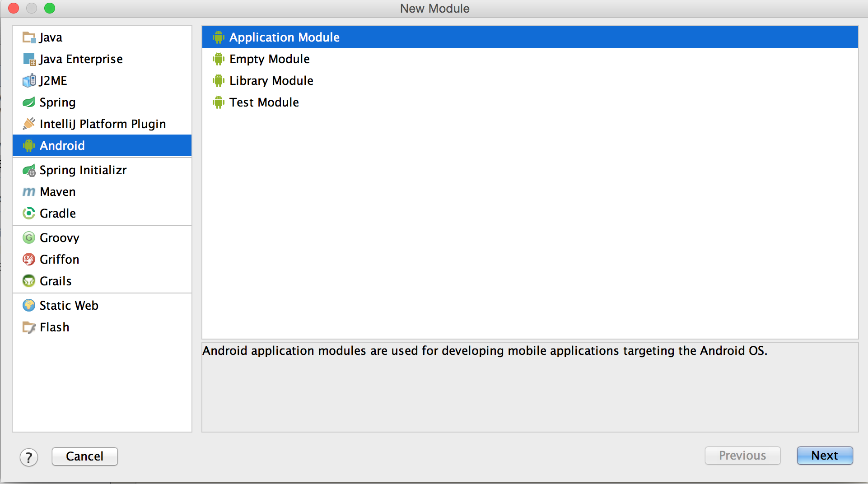Click the Next button
Image resolution: width=868 pixels, height=484 pixels.
(825, 456)
